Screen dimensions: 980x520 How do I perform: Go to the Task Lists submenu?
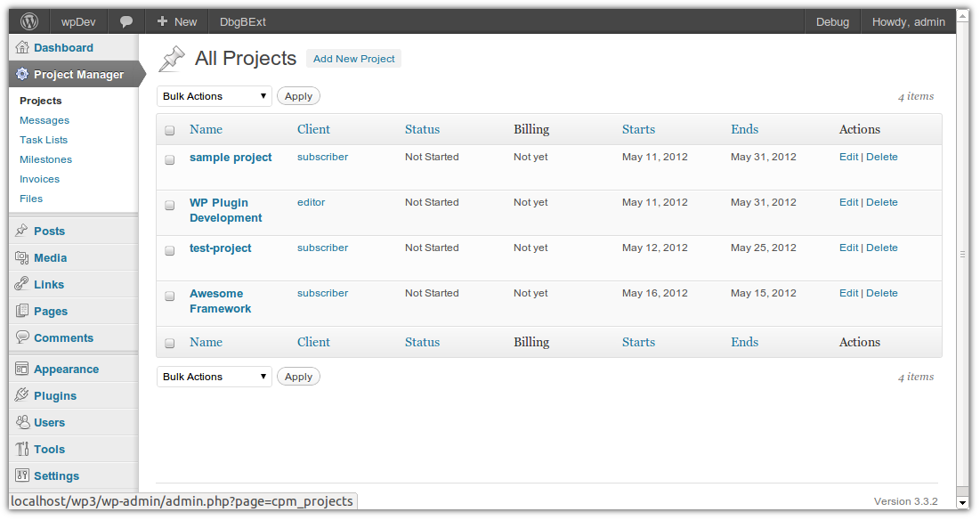click(x=43, y=140)
